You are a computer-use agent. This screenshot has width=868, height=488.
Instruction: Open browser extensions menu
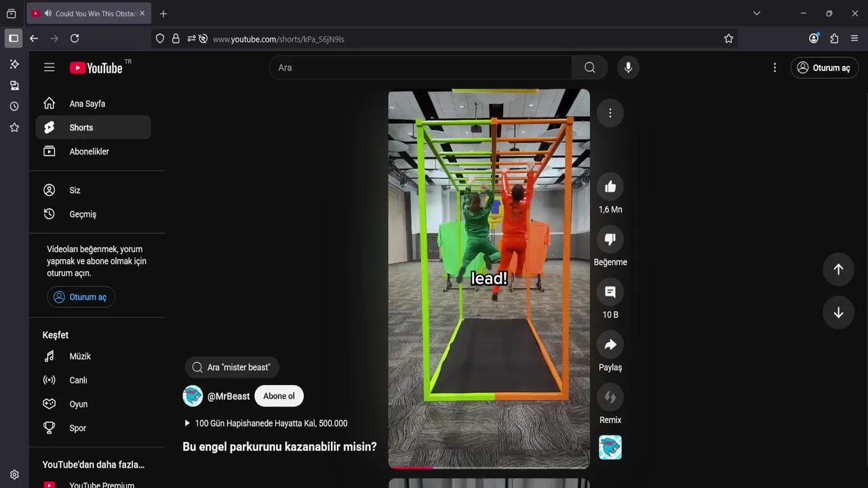pyautogui.click(x=834, y=39)
